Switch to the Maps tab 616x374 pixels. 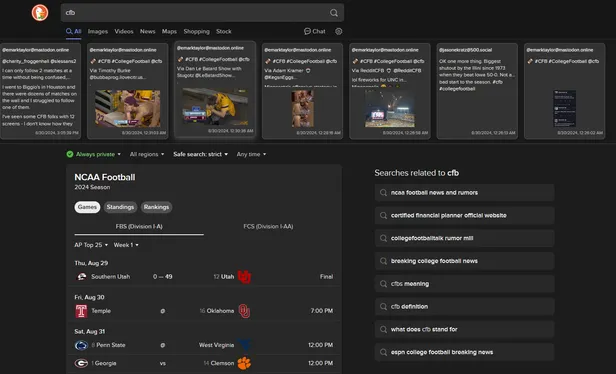point(169,31)
